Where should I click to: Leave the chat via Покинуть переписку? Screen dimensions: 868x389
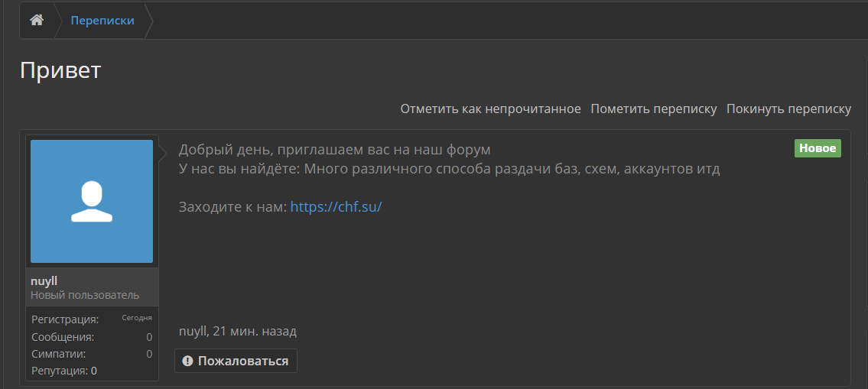point(788,109)
